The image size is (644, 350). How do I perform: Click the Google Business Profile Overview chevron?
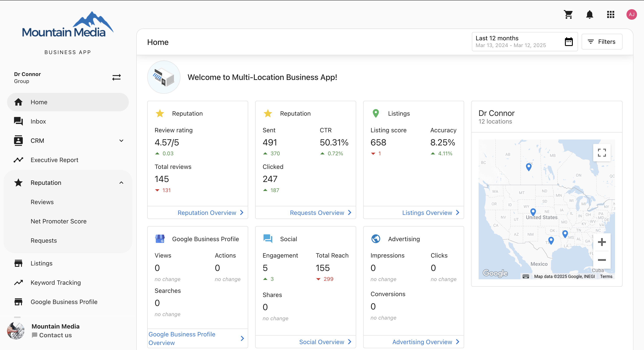(242, 338)
